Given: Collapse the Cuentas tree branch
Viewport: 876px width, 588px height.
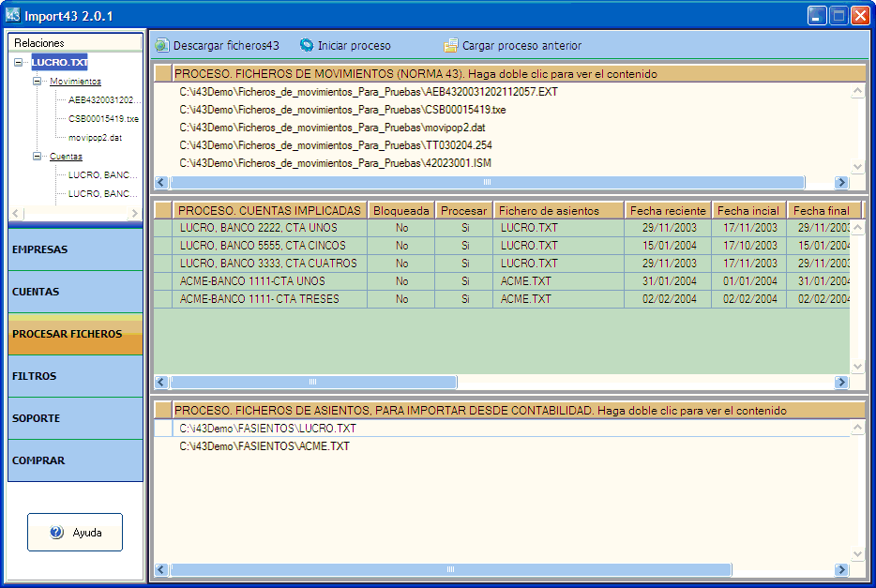Looking at the screenshot, I should [x=38, y=157].
